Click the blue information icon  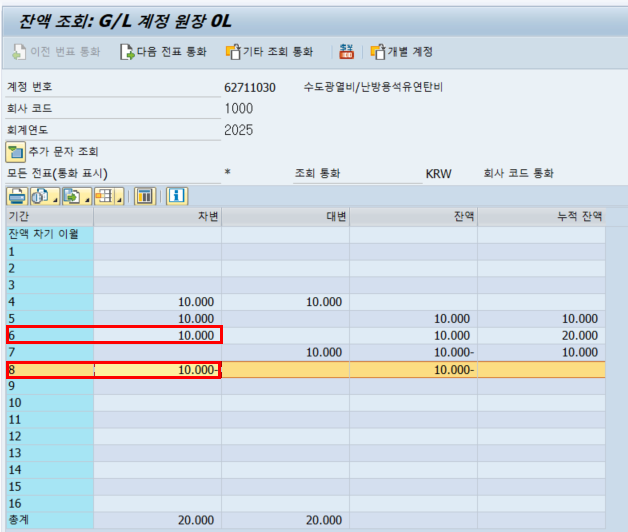click(x=177, y=196)
